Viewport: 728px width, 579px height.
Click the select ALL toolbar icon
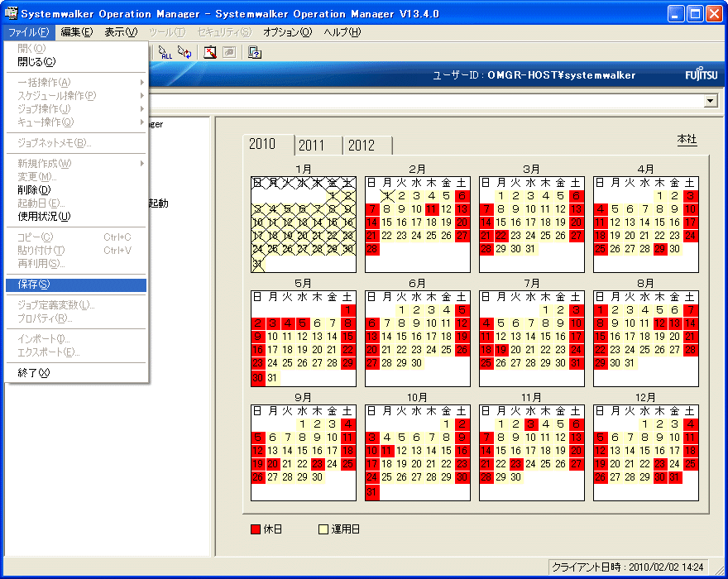pyautogui.click(x=165, y=52)
